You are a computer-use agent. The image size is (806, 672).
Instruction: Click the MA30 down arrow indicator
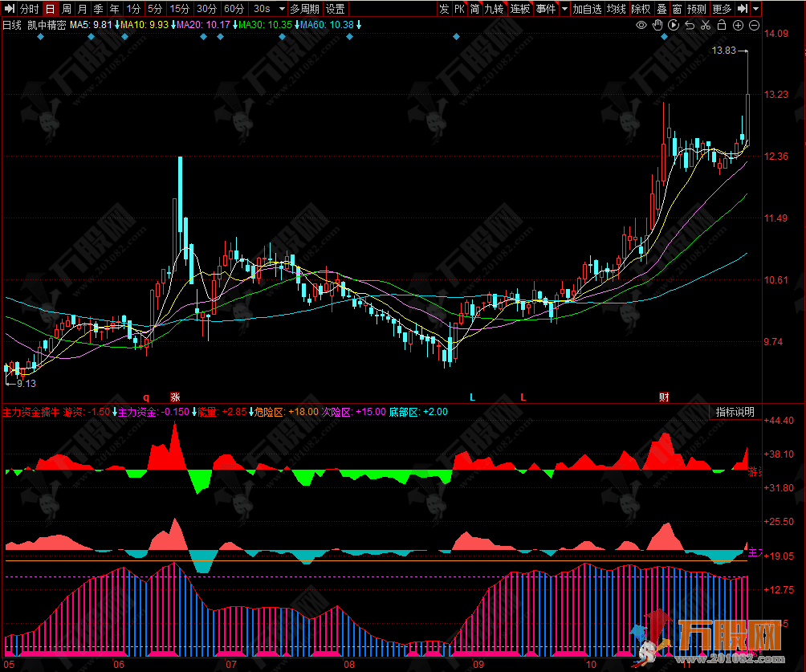[296, 25]
